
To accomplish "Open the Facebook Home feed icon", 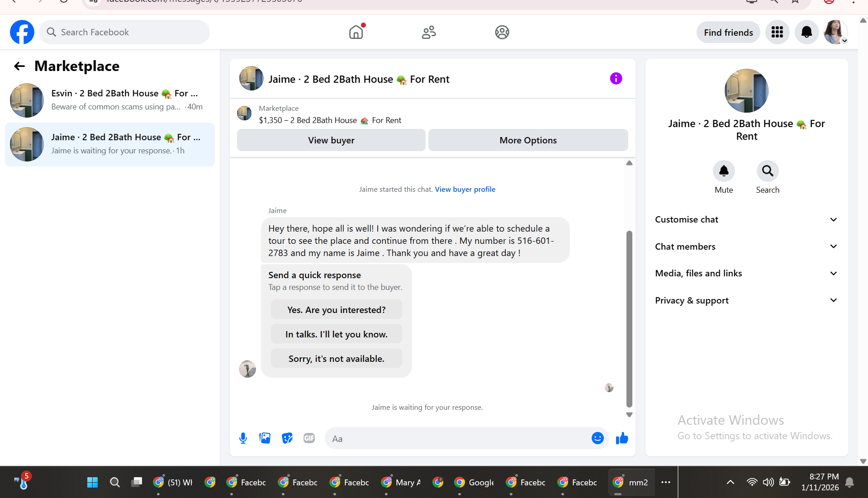I will click(x=356, y=32).
